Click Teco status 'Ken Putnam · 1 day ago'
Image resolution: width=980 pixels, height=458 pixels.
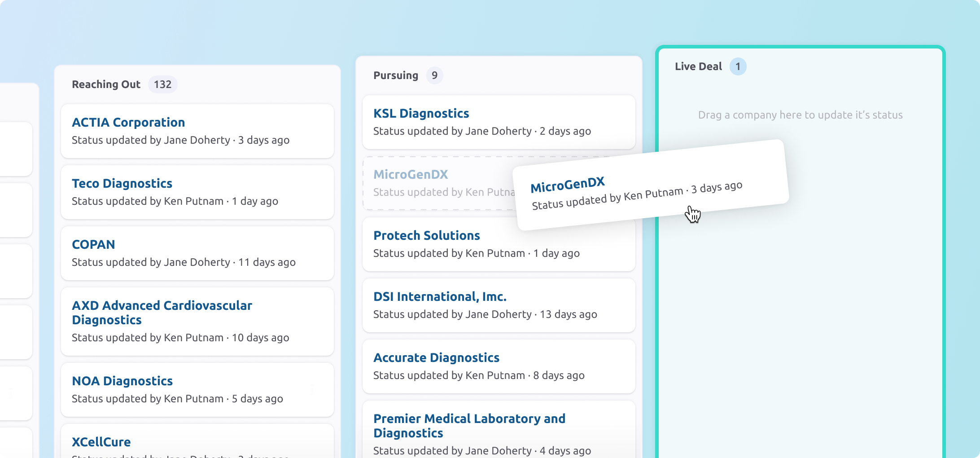coord(221,201)
